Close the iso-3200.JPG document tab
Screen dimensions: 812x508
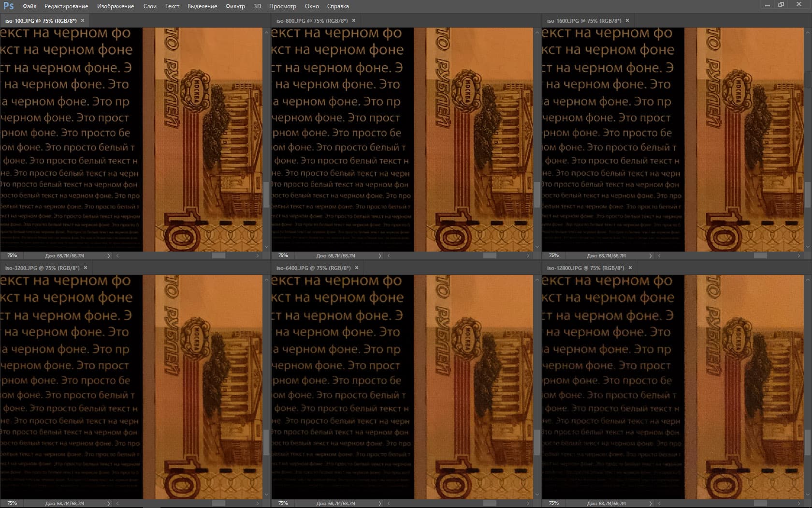click(86, 268)
